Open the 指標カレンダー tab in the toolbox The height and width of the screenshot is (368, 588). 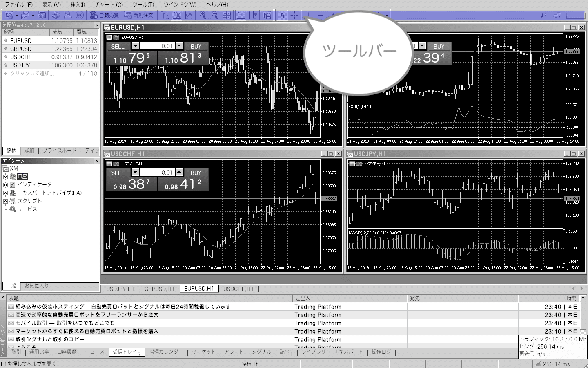[x=166, y=352]
